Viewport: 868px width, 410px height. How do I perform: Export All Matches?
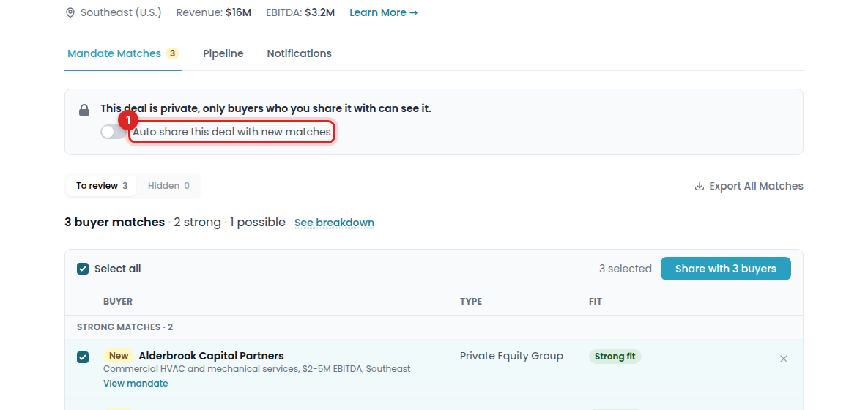[749, 186]
